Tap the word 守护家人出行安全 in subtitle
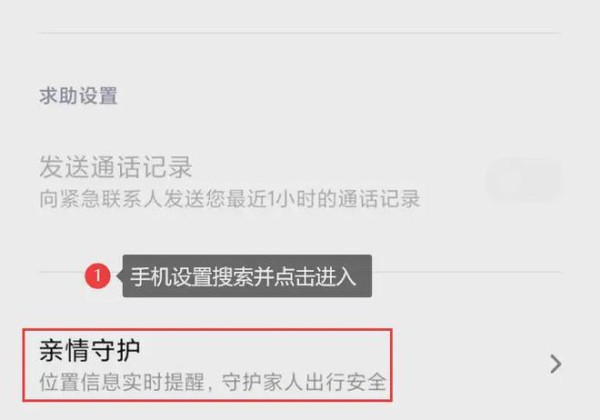Image resolution: width=600 pixels, height=420 pixels. click(x=304, y=382)
